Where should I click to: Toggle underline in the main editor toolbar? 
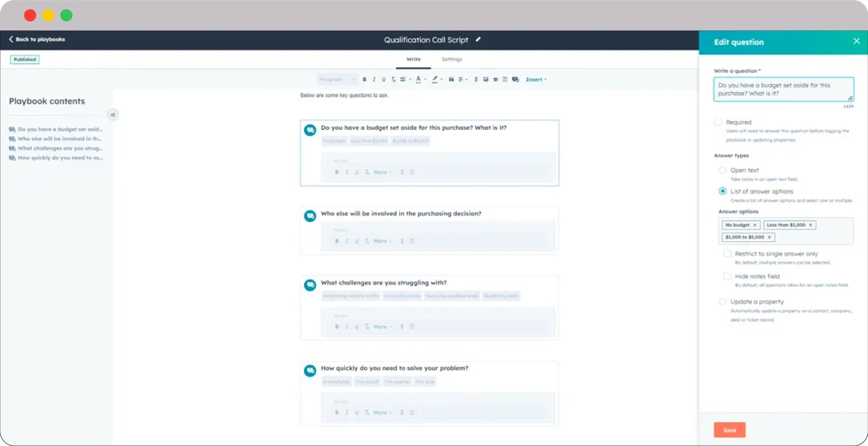click(x=384, y=79)
